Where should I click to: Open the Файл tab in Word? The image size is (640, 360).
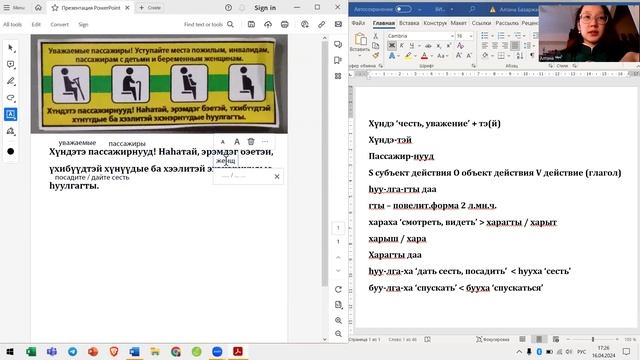pos(358,23)
